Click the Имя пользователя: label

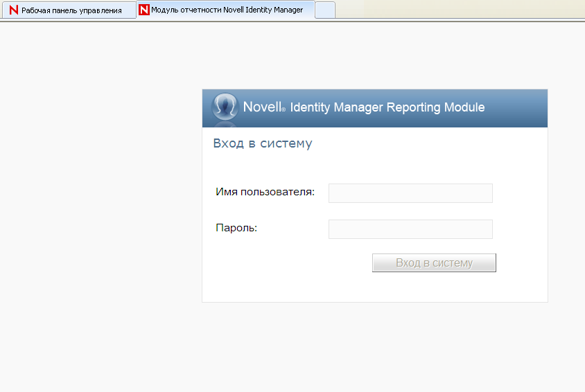point(265,192)
